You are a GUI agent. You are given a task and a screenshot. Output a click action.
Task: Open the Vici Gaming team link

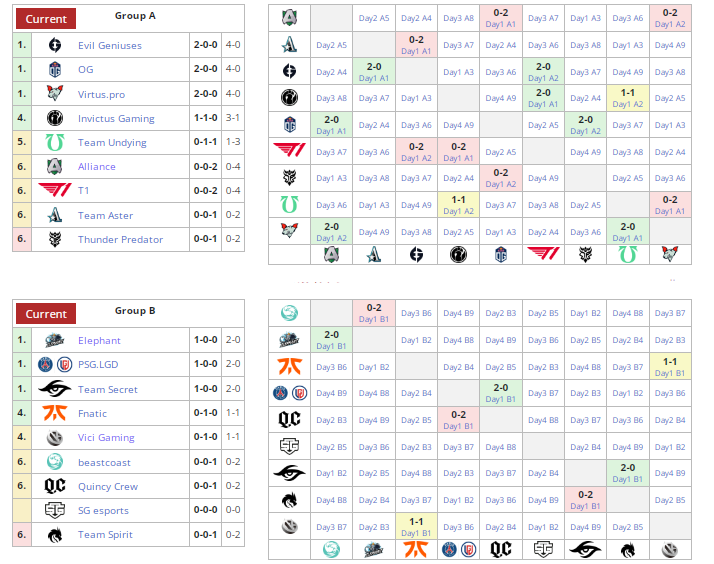click(106, 438)
